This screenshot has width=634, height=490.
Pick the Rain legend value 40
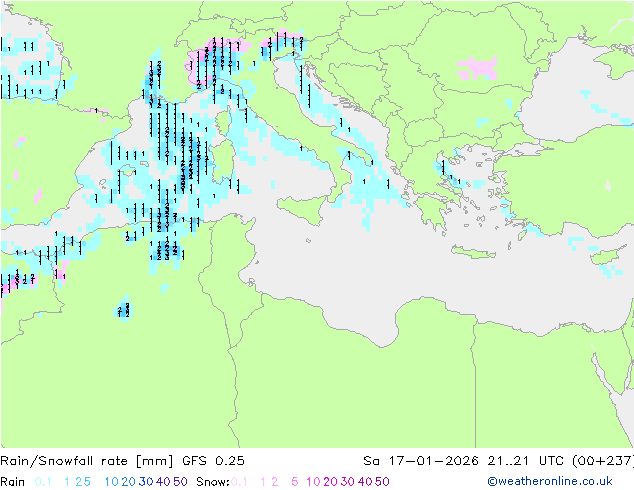click(163, 482)
